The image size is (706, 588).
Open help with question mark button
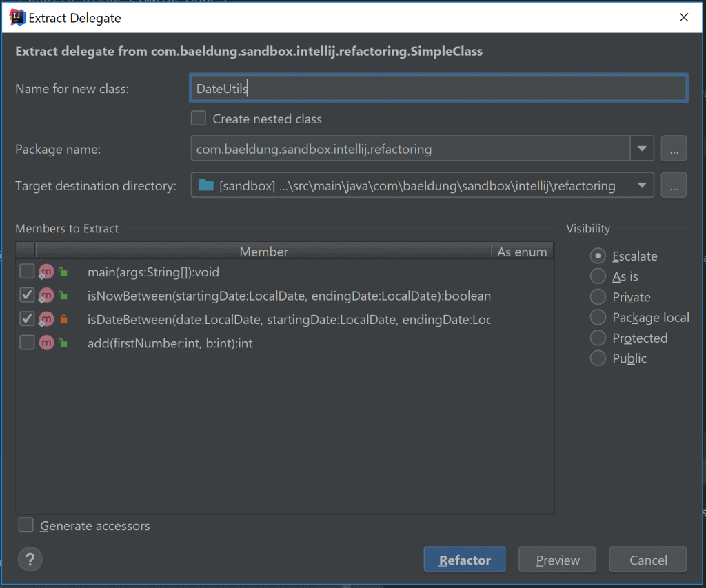[30, 559]
